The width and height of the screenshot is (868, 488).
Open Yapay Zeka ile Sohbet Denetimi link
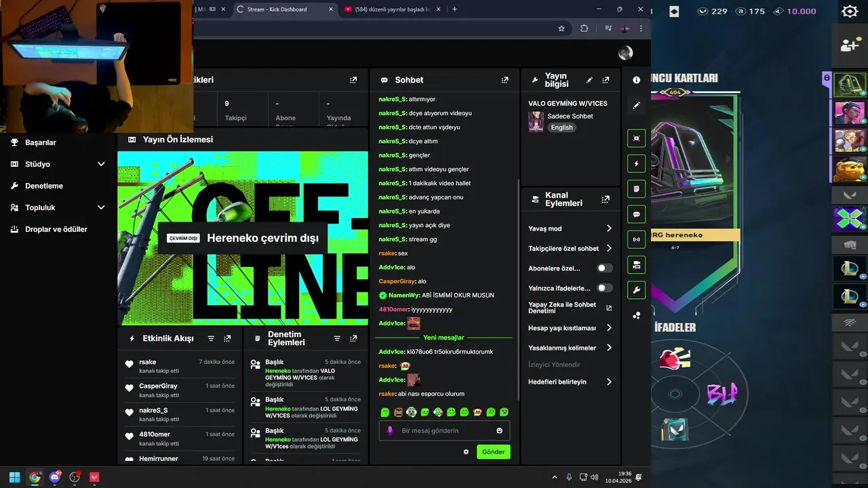[570, 308]
